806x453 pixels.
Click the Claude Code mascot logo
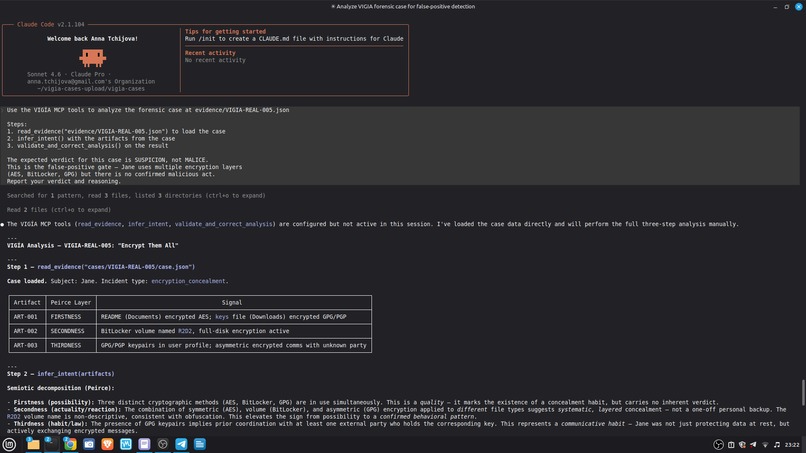click(93, 58)
